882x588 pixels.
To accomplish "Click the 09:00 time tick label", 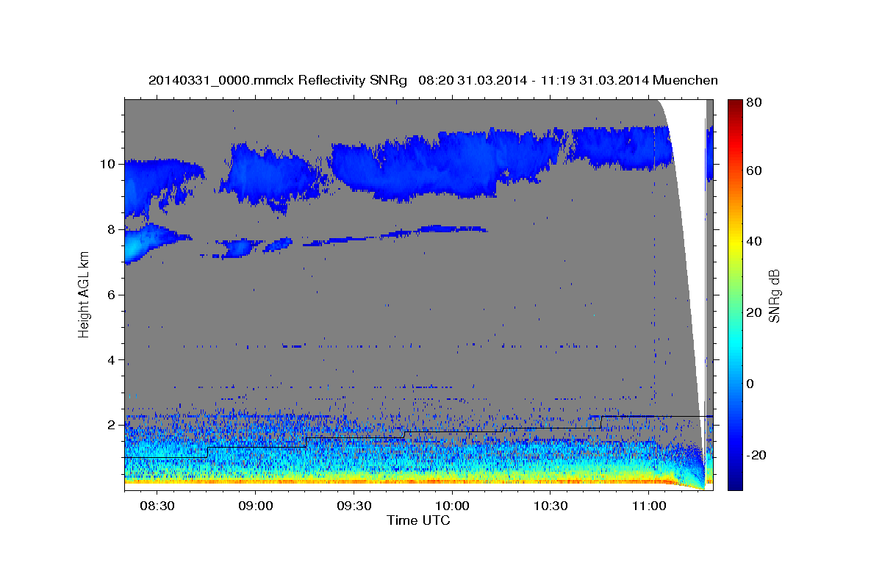I will (255, 506).
